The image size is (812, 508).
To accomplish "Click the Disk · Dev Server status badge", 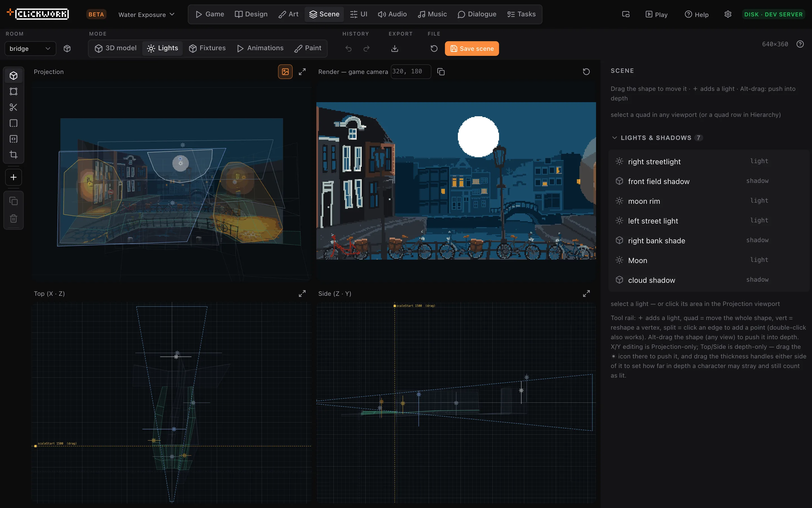I will click(773, 14).
